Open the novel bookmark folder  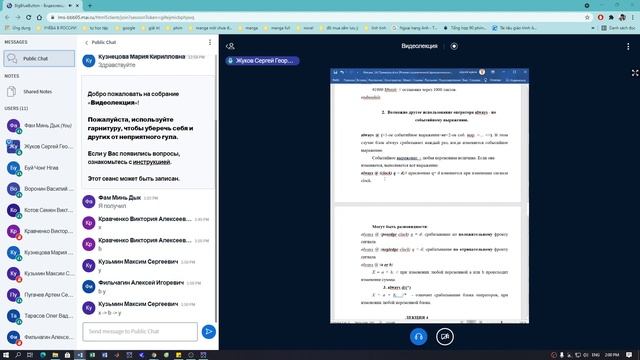(305, 28)
